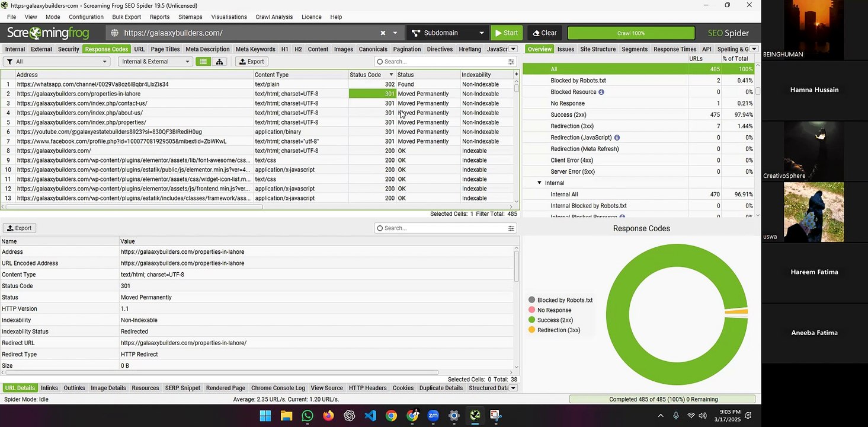Open the Subdomain crawl mode dropdown
Image resolution: width=868 pixels, height=427 pixels.
pos(447,33)
